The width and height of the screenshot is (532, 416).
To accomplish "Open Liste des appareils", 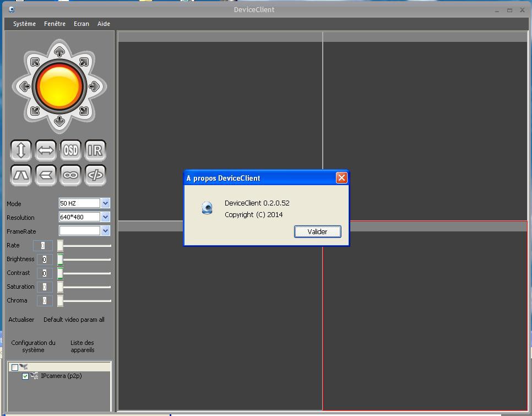I will [x=83, y=346].
